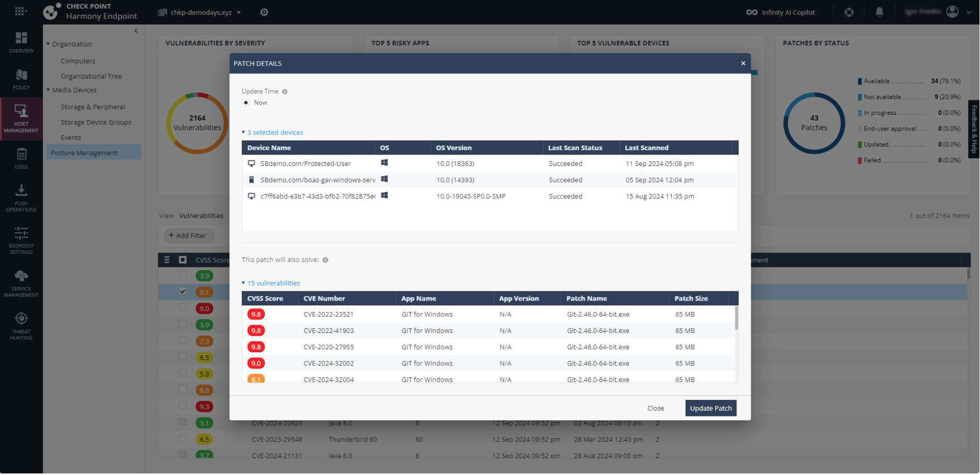
Task: Select the Now update time radio
Action: 246,102
